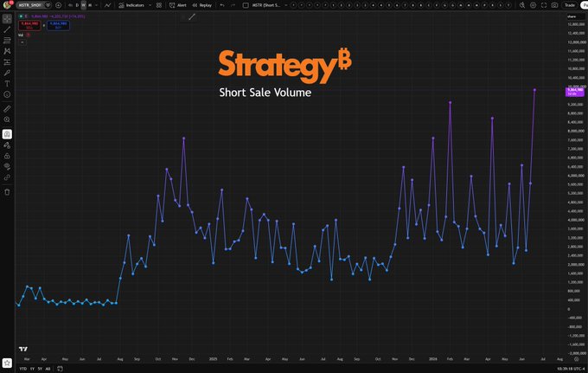Start bar Replay mode
This screenshot has height=373, width=588.
pyautogui.click(x=202, y=5)
